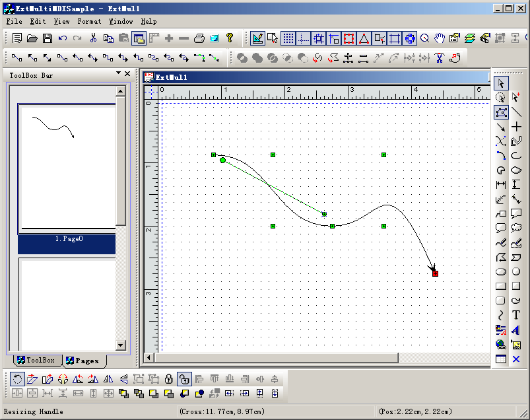Click the pages list vertical scrollbar thumb
The width and height of the screenshot is (530, 420).
coord(121,161)
